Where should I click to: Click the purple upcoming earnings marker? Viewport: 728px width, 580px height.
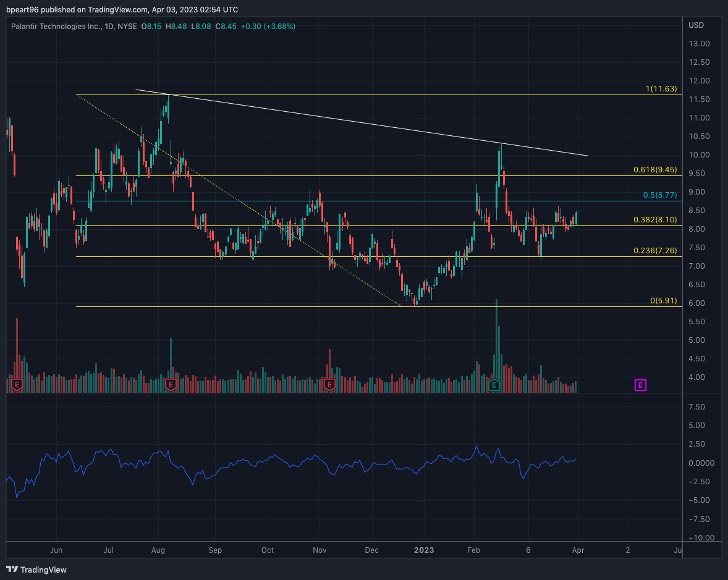coord(640,385)
